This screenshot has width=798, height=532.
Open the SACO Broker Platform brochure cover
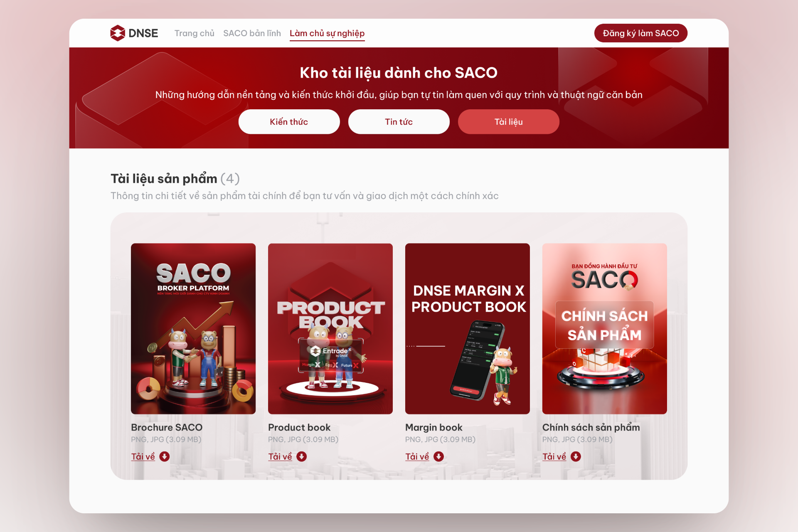(193, 329)
